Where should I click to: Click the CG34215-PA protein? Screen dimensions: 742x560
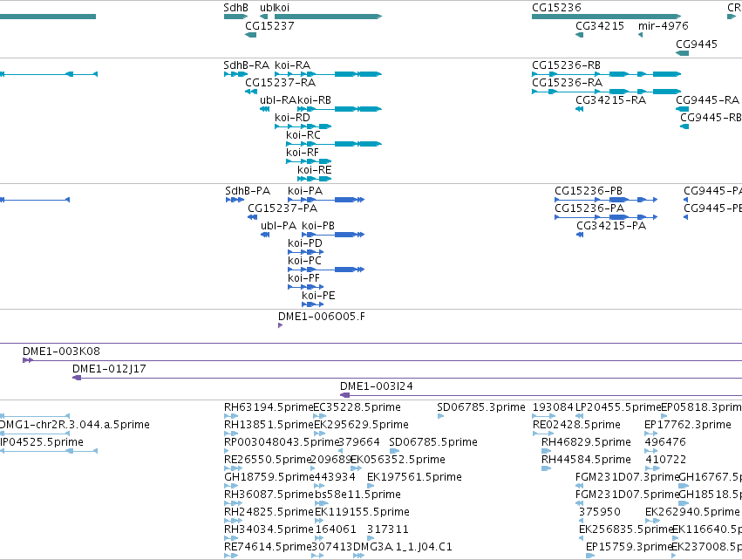pos(580,235)
